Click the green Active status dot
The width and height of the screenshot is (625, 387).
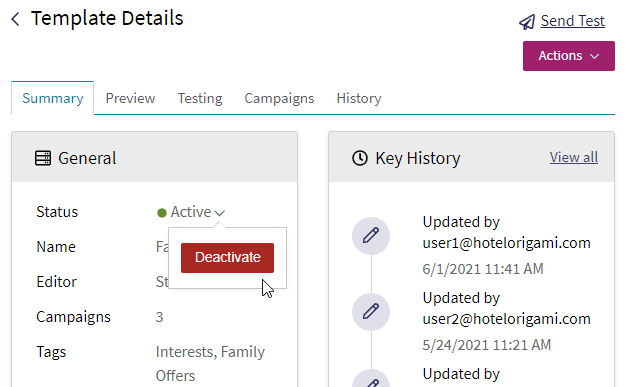pyautogui.click(x=161, y=213)
